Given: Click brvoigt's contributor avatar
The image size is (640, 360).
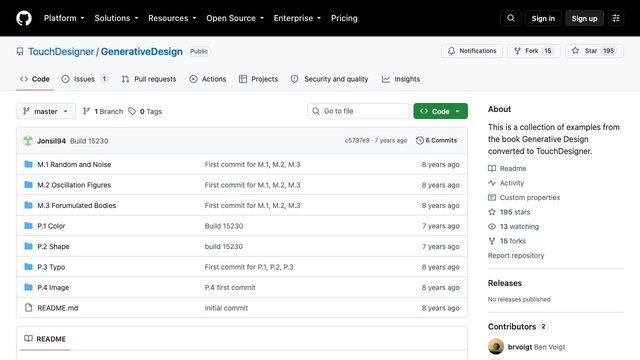Looking at the screenshot, I should [496, 347].
